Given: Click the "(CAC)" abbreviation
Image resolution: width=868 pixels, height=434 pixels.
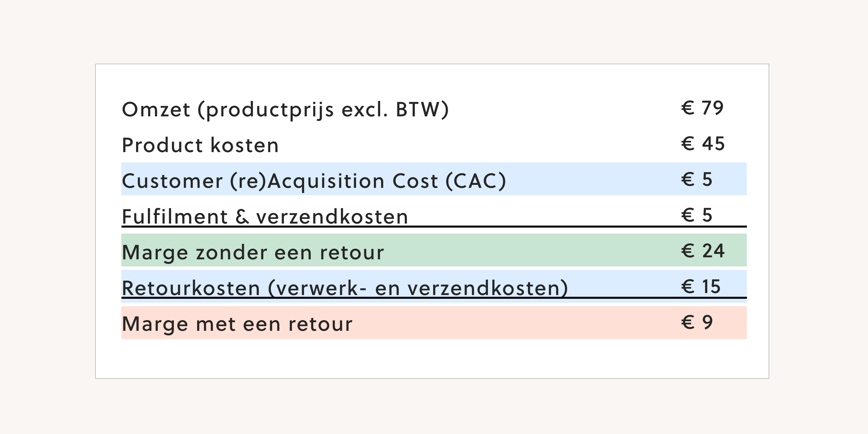Looking at the screenshot, I should [476, 181].
